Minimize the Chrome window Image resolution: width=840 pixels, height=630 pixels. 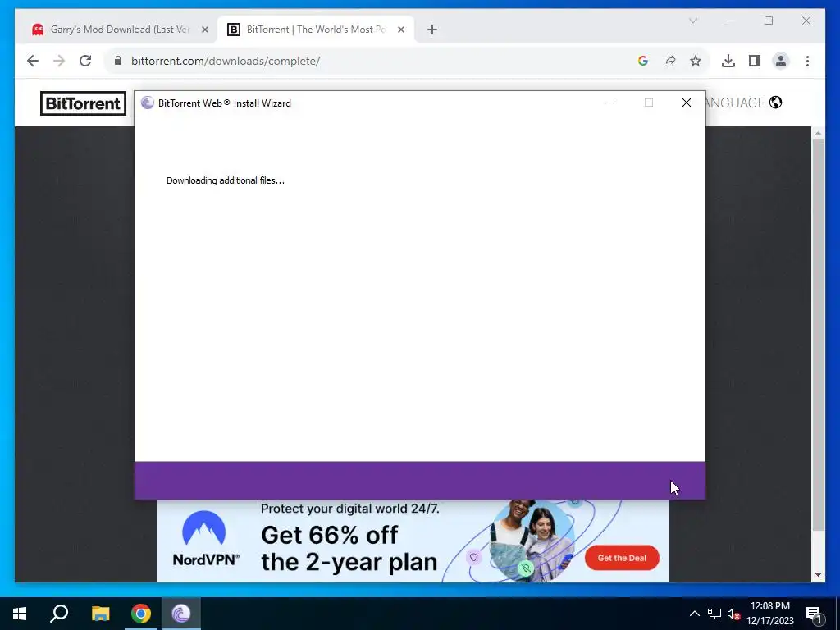[x=731, y=21]
